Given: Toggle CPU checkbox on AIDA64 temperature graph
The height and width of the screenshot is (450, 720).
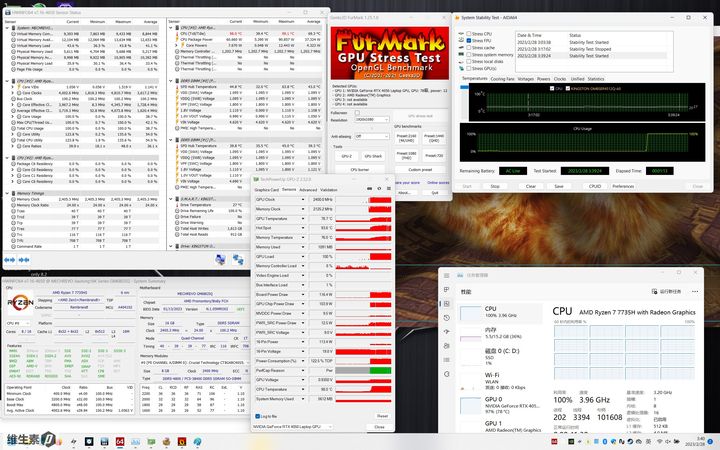Looking at the screenshot, I should (552, 89).
